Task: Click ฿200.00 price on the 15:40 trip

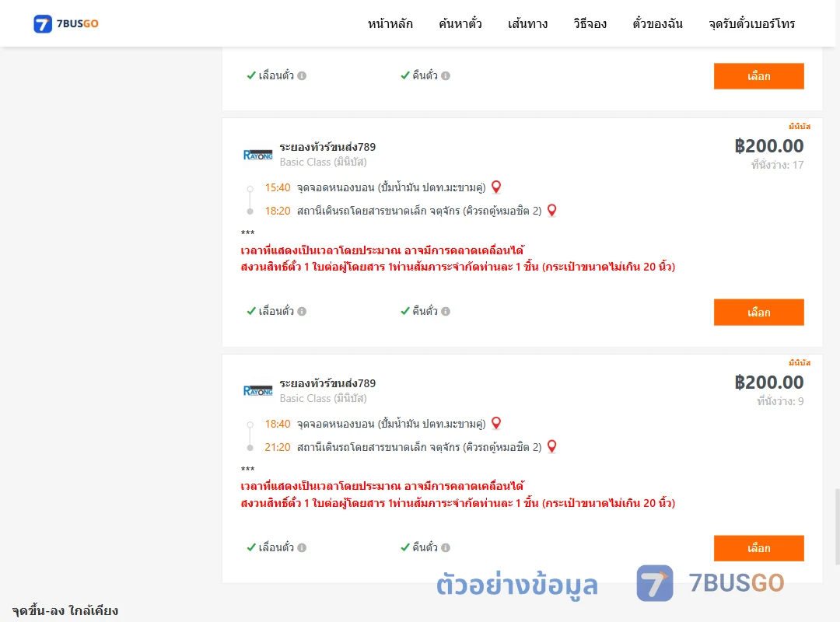Action: 768,145
